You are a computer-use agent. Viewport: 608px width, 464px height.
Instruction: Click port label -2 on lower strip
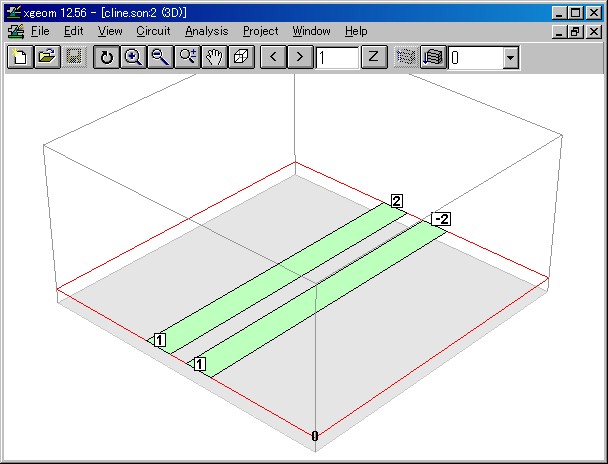(441, 219)
